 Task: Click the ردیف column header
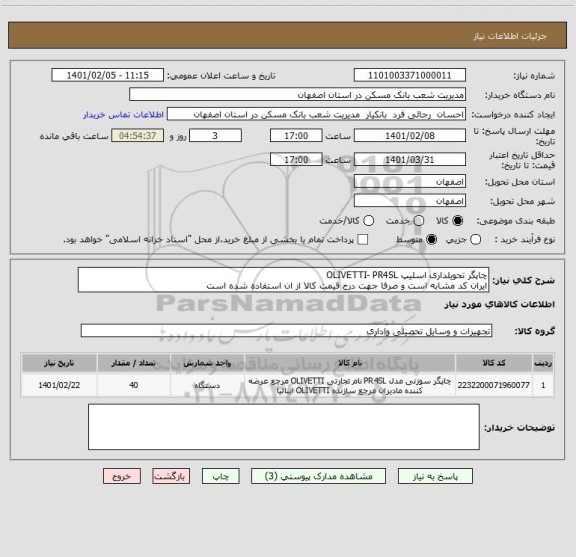(x=543, y=363)
